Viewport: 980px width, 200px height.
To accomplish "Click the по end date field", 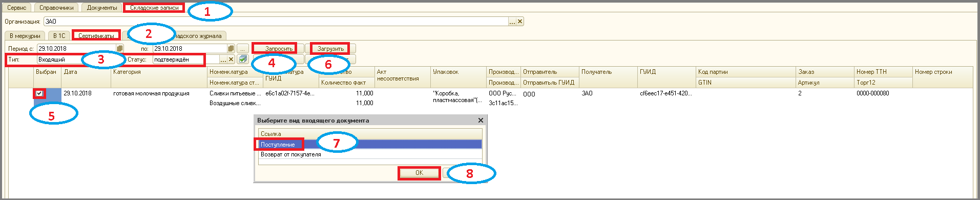I will [x=190, y=49].
